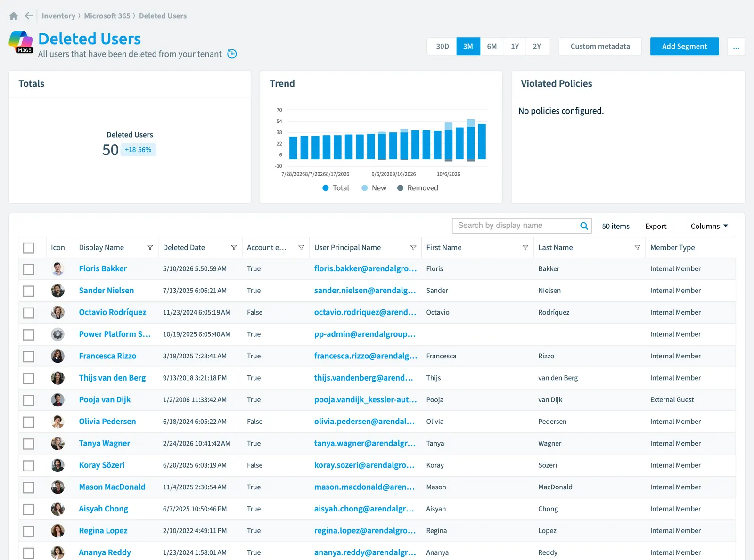Screen dimensions: 754x560
Task: Click Olivia Pedersen's avatar icon
Action: click(57, 422)
